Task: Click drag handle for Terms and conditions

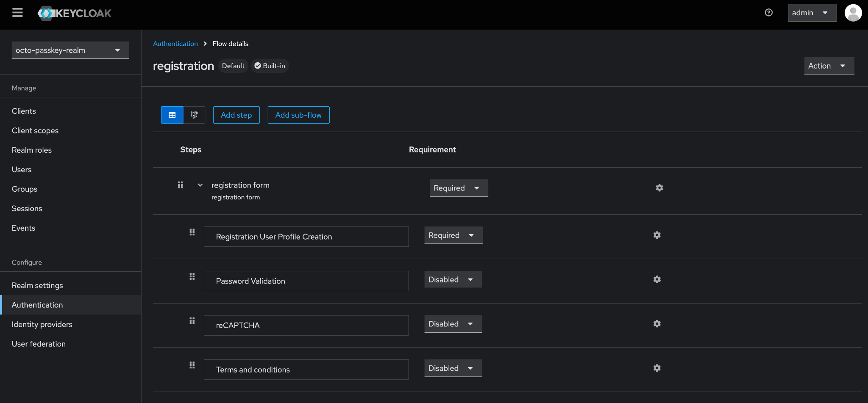Action: [192, 365]
